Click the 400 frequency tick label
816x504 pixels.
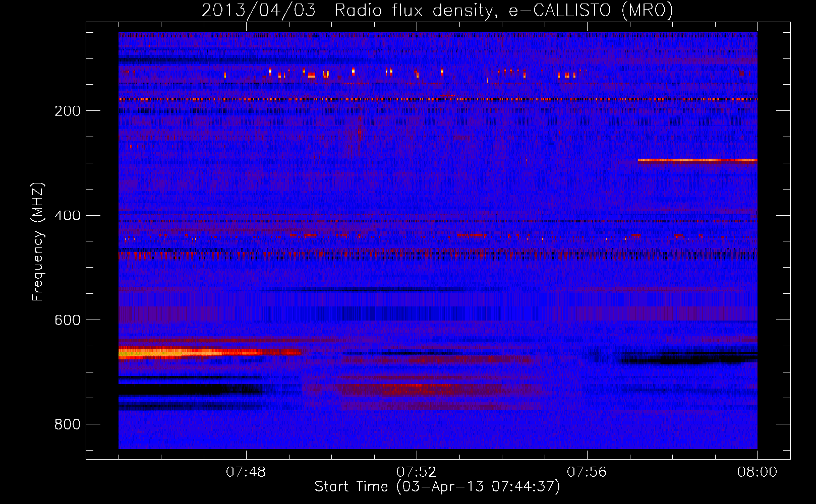click(68, 216)
